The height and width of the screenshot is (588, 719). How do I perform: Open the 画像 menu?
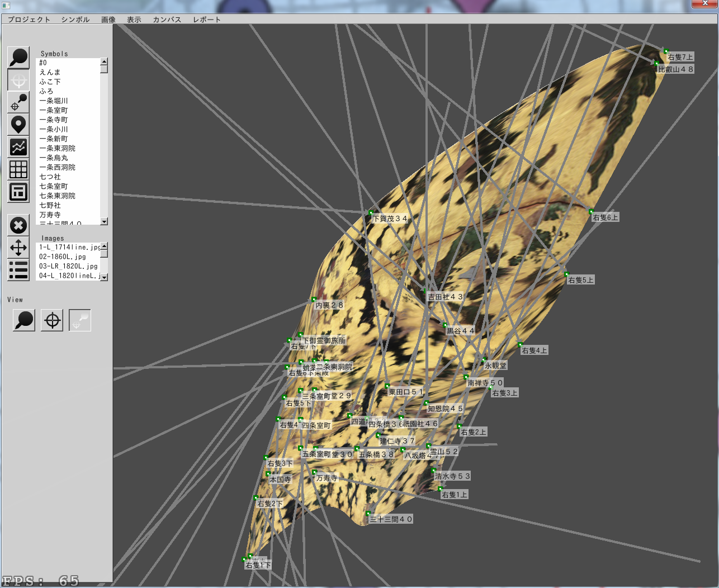click(108, 20)
